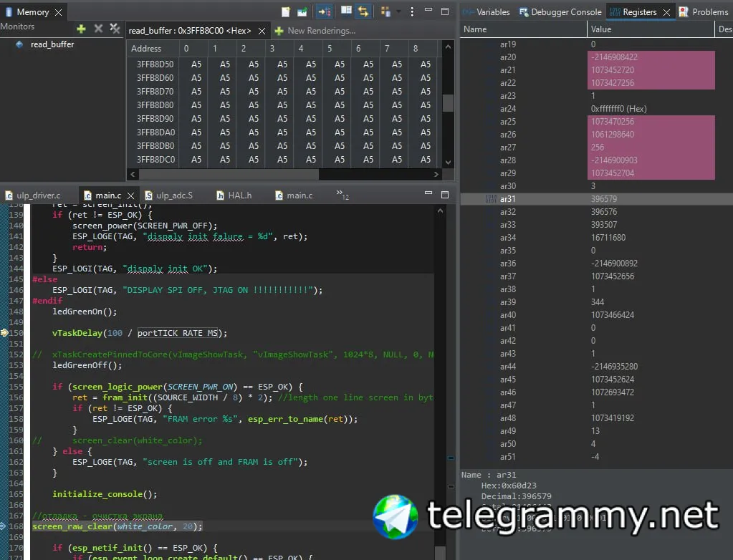Add a new memory monitor
The width and height of the screenshot is (733, 560).
coord(81,29)
